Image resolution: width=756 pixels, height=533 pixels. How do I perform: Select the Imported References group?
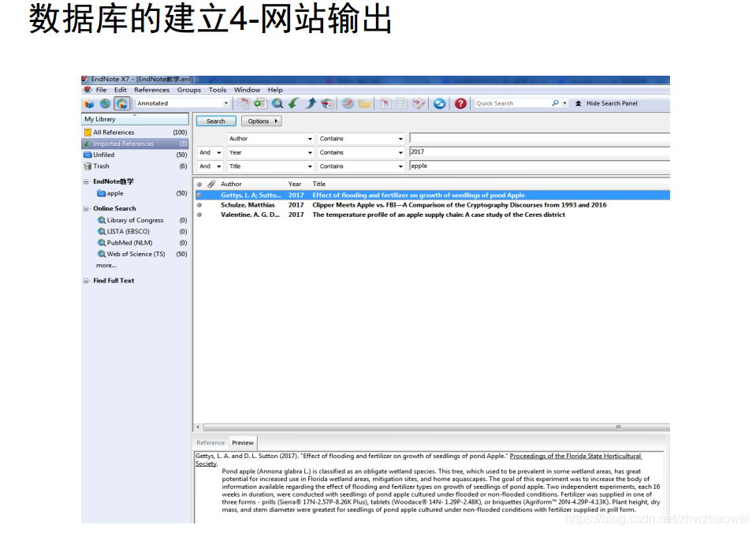pos(135,143)
